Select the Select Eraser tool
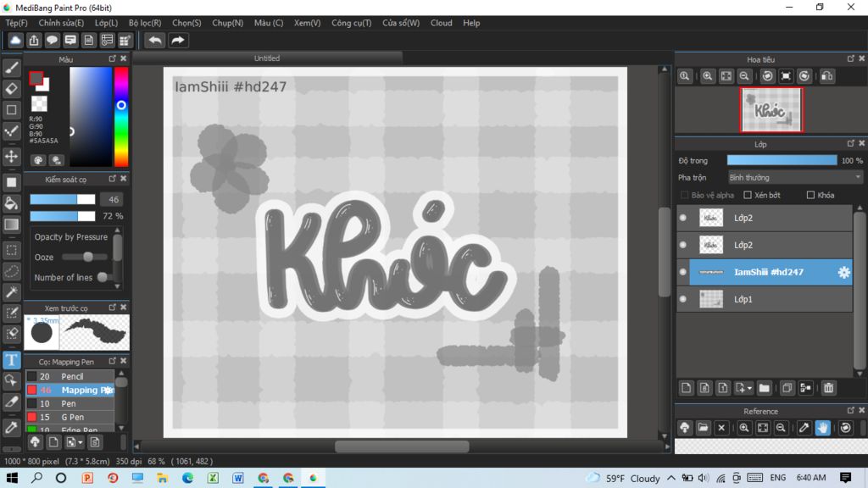This screenshot has height=488, width=868. [12, 334]
